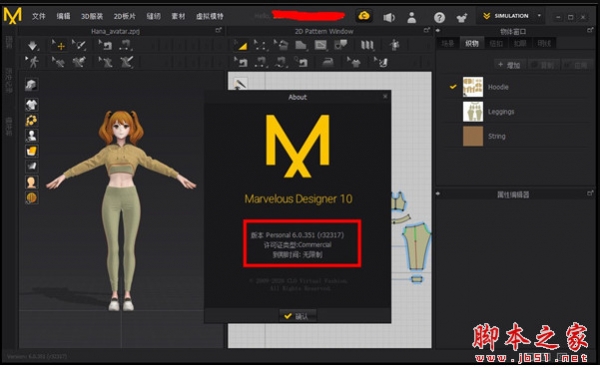Open the 编辑 menu
This screenshot has width=600, height=369.
tap(63, 16)
